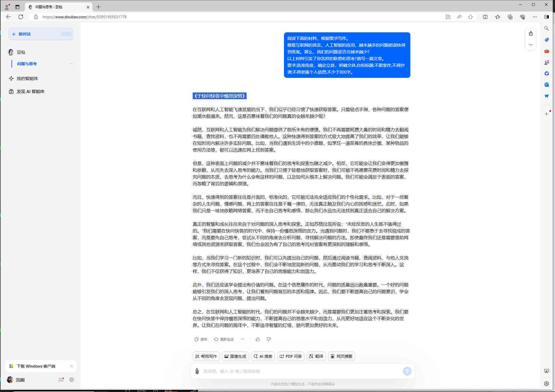Open browser essentials heart icon

point(522,17)
